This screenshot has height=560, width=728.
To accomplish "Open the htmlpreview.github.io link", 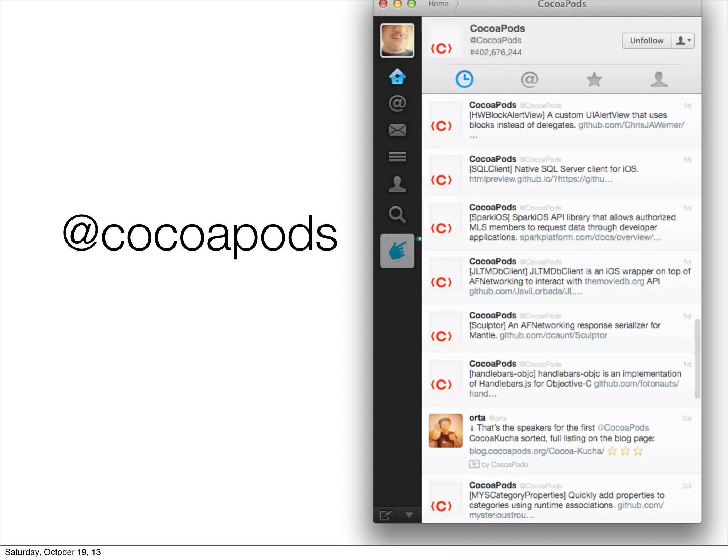I will [x=541, y=179].
